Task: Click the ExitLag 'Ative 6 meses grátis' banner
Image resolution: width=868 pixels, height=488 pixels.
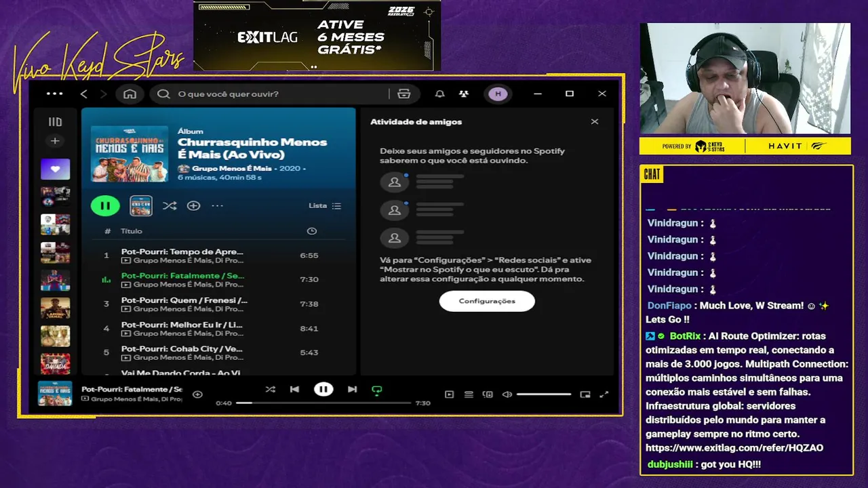Action: [317, 35]
